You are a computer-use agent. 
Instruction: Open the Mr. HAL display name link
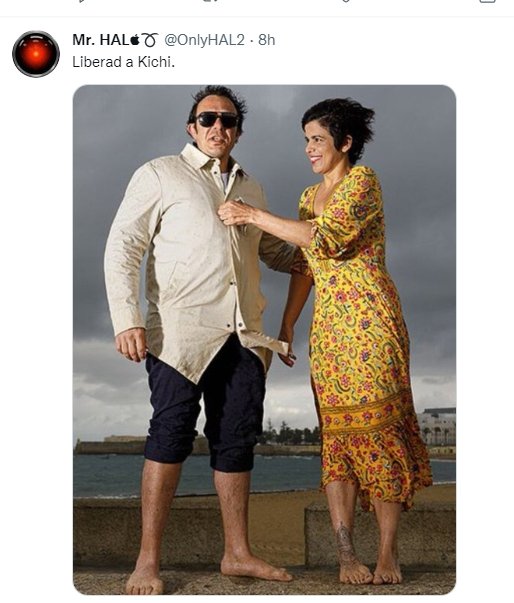click(101, 40)
